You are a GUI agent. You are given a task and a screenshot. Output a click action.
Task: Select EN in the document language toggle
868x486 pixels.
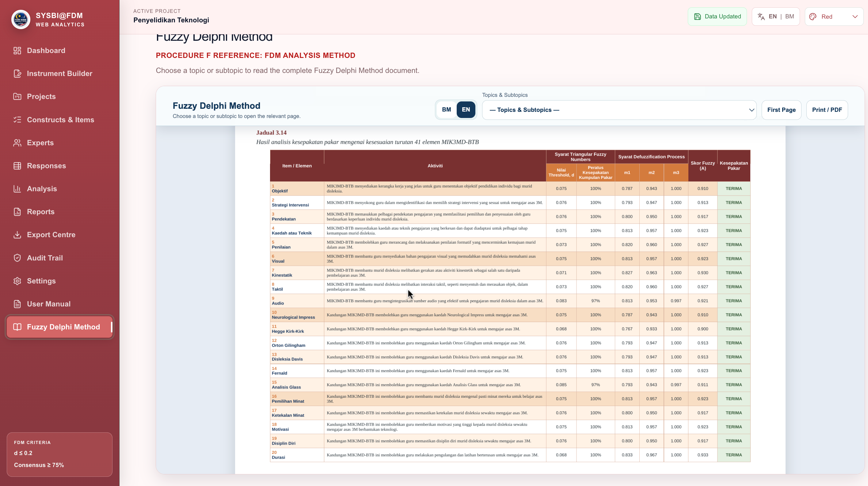[x=466, y=110]
